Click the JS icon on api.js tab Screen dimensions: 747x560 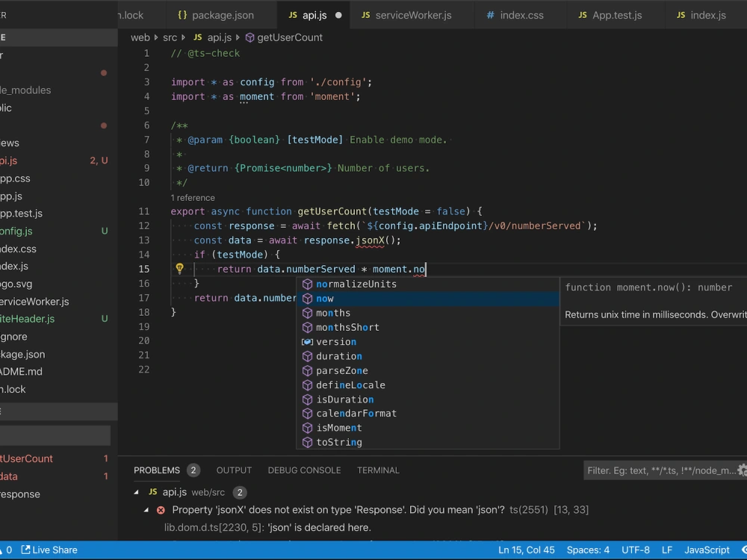293,15
